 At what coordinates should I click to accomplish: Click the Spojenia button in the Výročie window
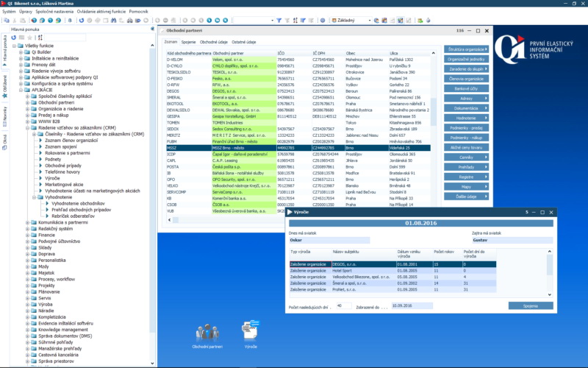pyautogui.click(x=531, y=306)
